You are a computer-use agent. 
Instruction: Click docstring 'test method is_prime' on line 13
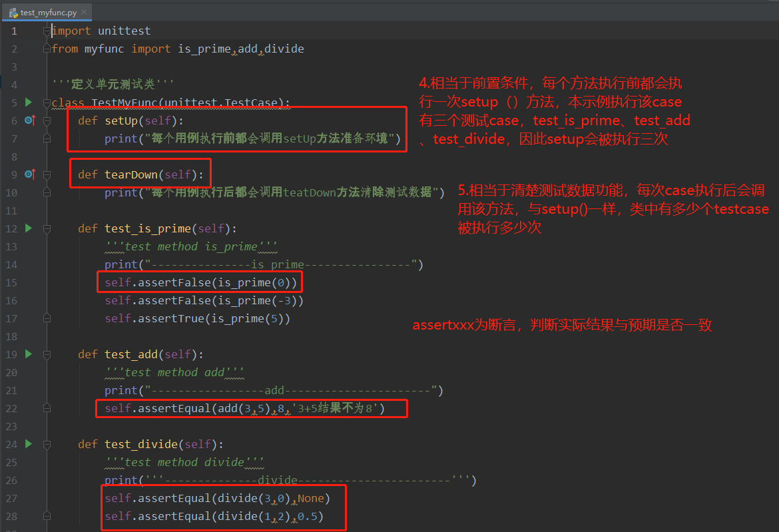coord(191,246)
